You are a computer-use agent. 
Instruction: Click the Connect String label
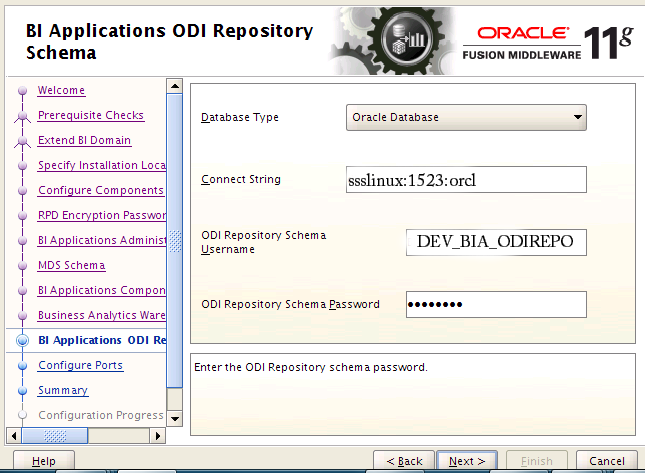click(x=241, y=180)
